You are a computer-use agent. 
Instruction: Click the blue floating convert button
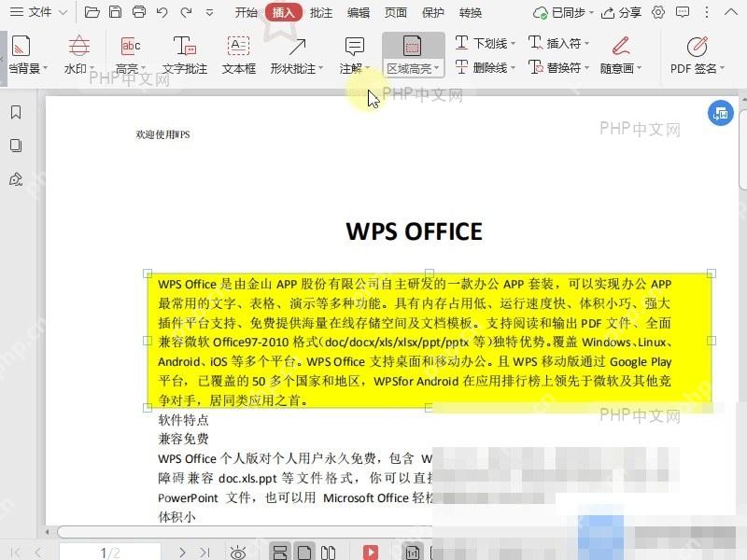(720, 113)
